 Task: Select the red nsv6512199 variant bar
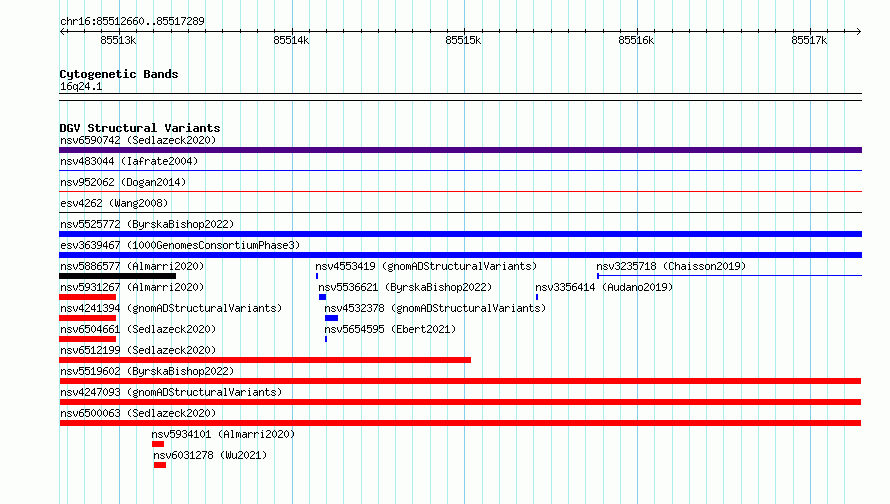(265, 360)
